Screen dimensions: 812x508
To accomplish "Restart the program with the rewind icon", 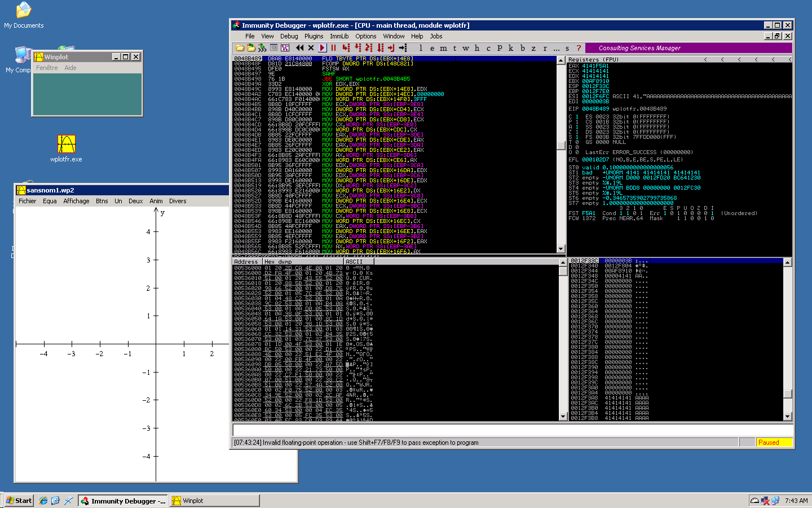I will point(299,48).
